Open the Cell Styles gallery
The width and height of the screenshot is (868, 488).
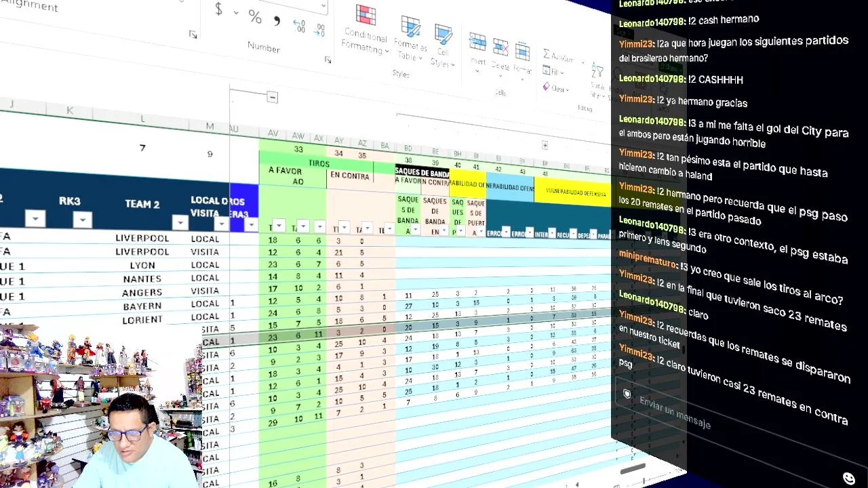[x=442, y=45]
